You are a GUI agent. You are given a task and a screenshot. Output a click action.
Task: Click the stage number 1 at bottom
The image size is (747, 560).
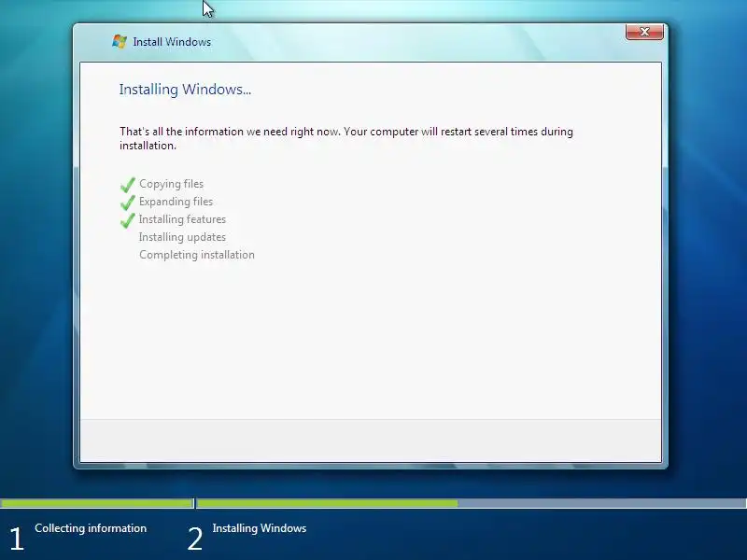(x=17, y=539)
